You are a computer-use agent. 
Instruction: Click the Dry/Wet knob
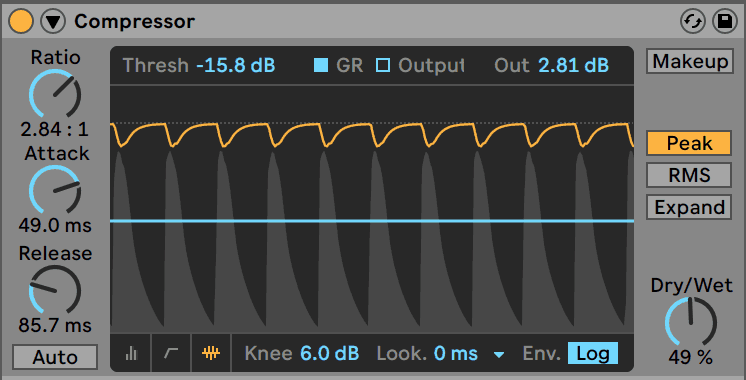click(691, 322)
